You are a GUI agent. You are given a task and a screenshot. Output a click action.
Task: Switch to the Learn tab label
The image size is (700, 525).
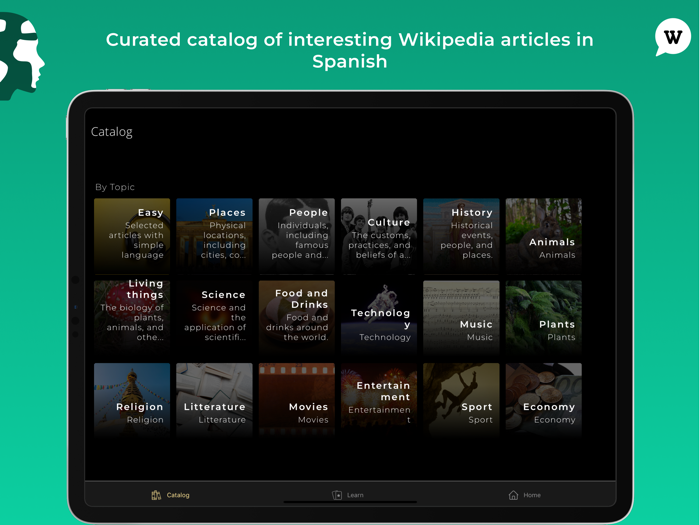(x=355, y=495)
